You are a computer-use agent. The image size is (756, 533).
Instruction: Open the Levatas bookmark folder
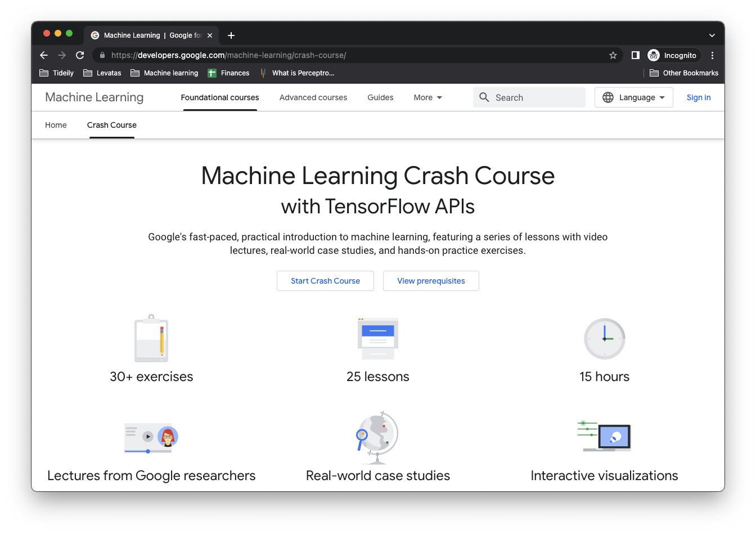[x=102, y=73]
